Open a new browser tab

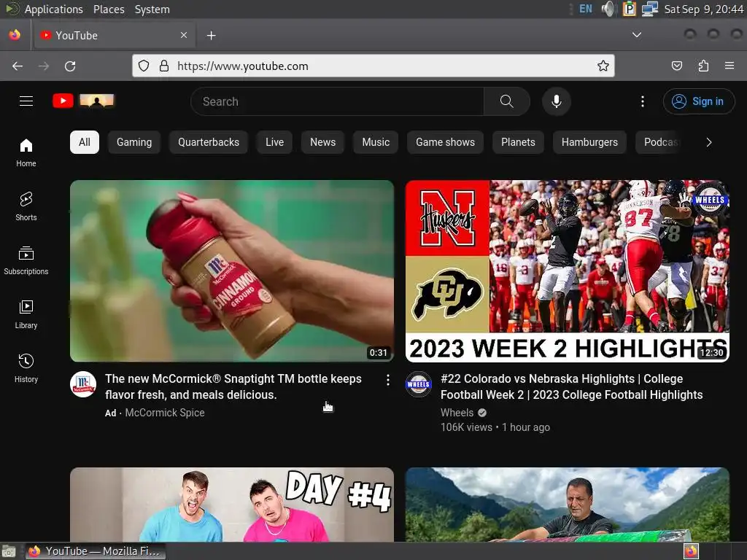pos(211,36)
